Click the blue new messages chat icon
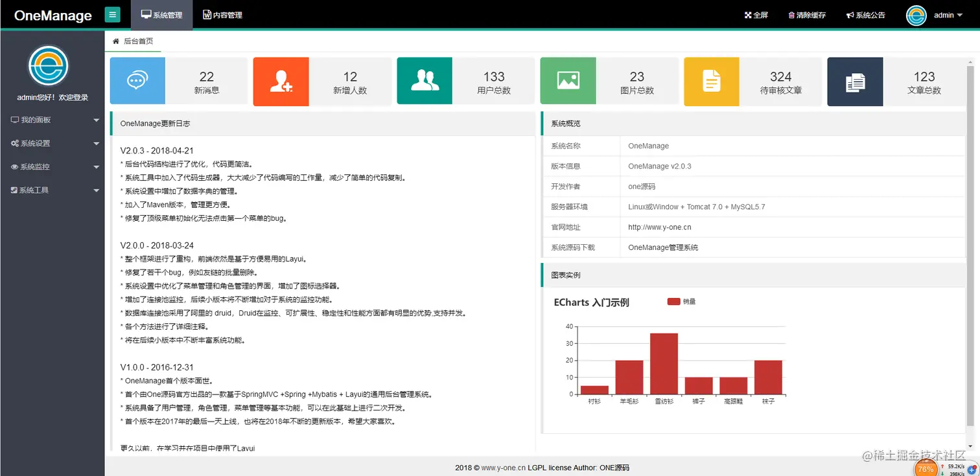 [x=137, y=81]
